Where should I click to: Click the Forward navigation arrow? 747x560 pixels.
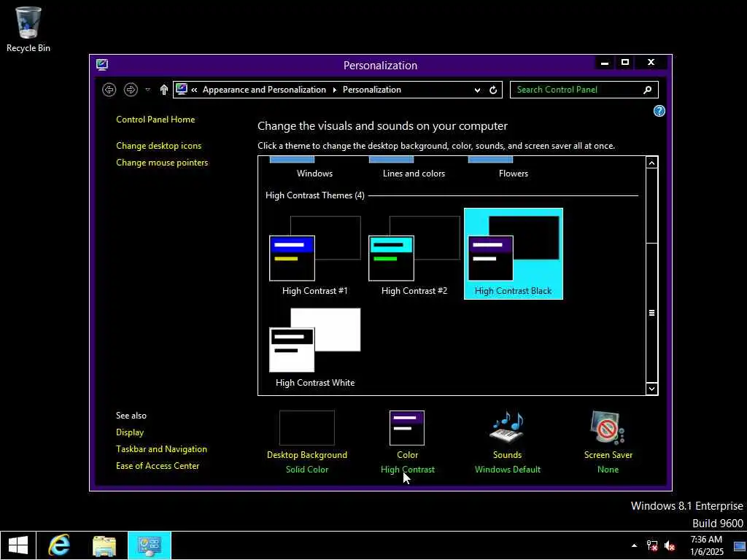pyautogui.click(x=131, y=90)
